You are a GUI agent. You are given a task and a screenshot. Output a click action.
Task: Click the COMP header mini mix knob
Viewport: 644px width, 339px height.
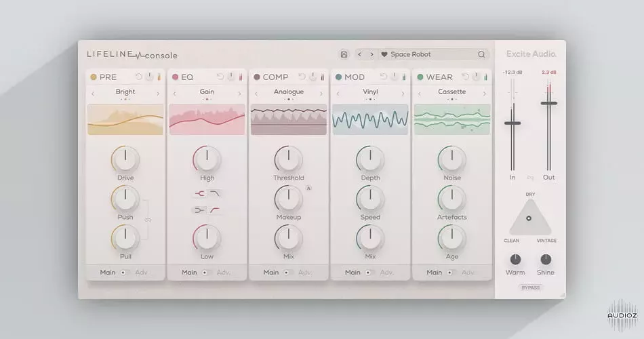point(313,77)
